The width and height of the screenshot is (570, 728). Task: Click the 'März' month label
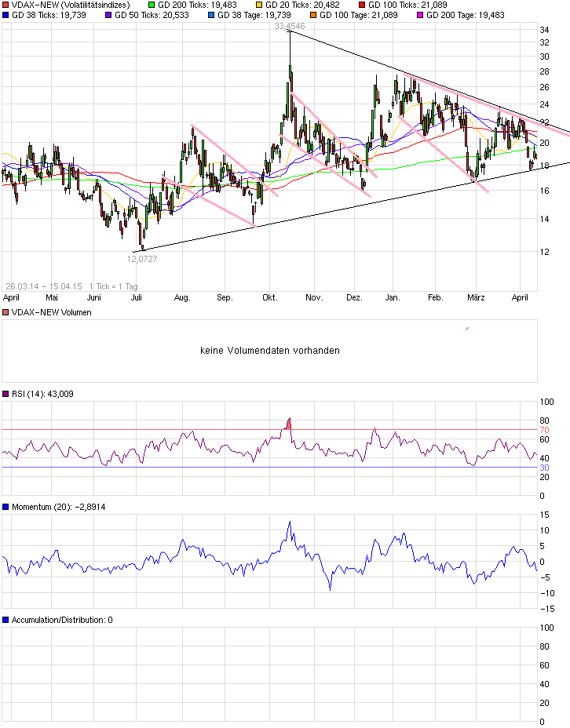coord(476,297)
